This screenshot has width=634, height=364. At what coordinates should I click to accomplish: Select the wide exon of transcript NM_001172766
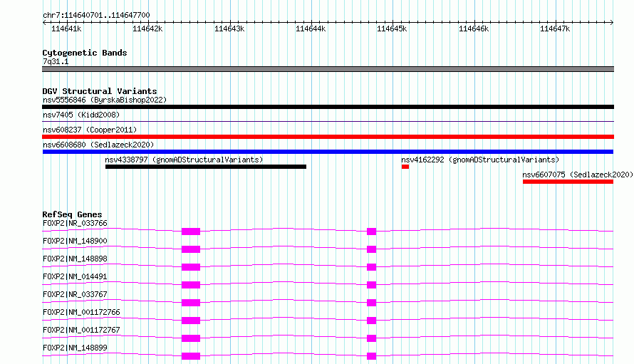[191, 321]
